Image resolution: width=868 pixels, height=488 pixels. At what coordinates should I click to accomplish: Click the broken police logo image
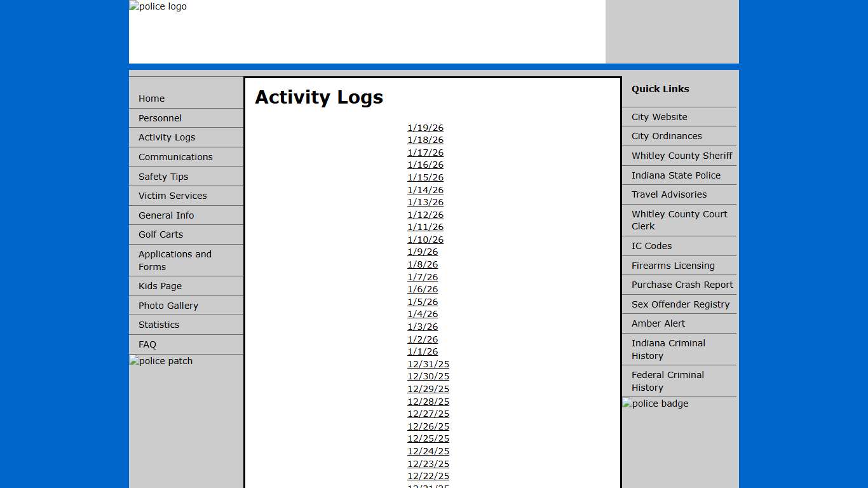[x=158, y=7]
